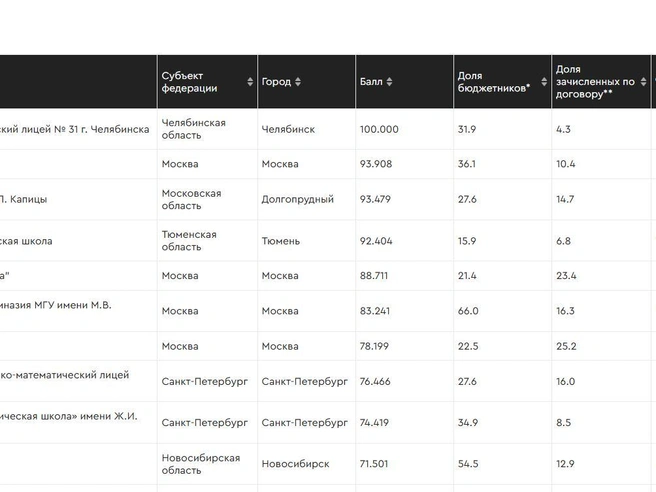Click Доля зачисленных по договору header label
656x492 pixels.
coord(595,82)
